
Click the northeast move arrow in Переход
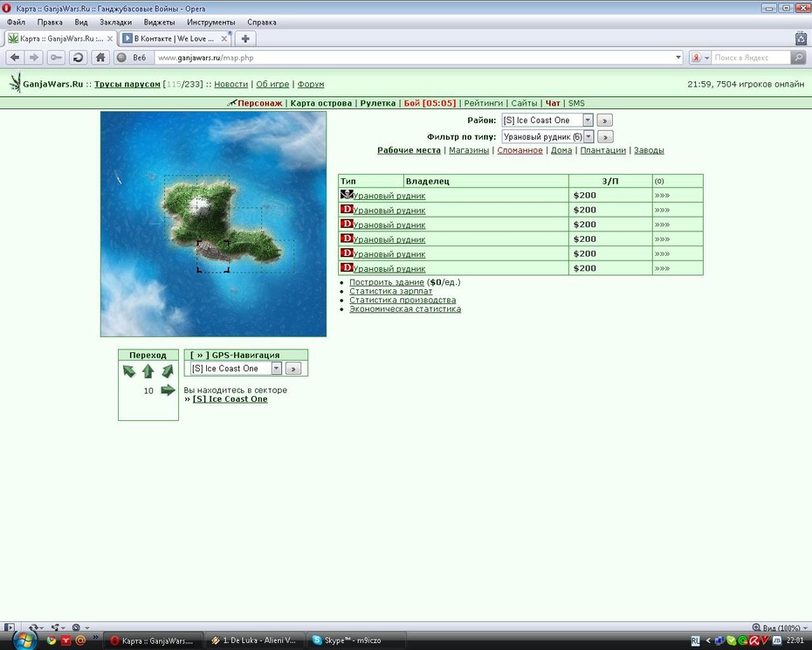[168, 370]
